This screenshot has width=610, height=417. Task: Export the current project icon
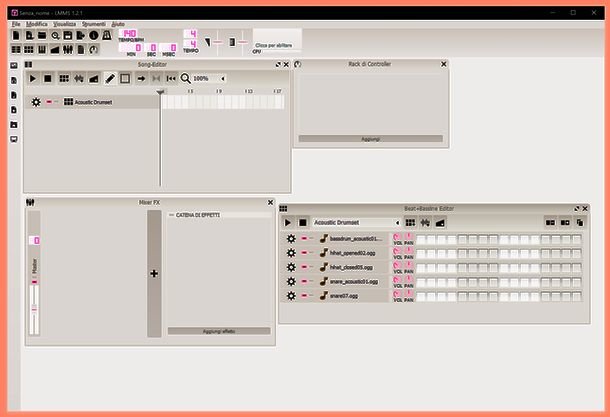point(81,35)
